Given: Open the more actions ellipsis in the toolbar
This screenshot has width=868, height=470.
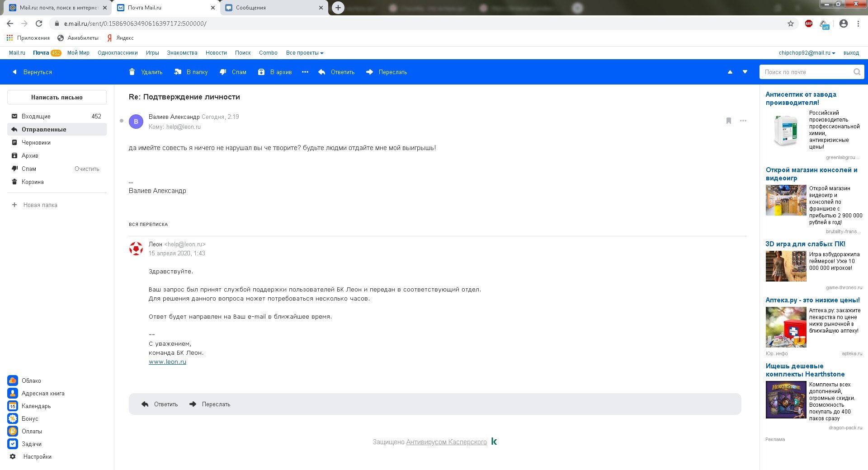Looking at the screenshot, I should [305, 72].
